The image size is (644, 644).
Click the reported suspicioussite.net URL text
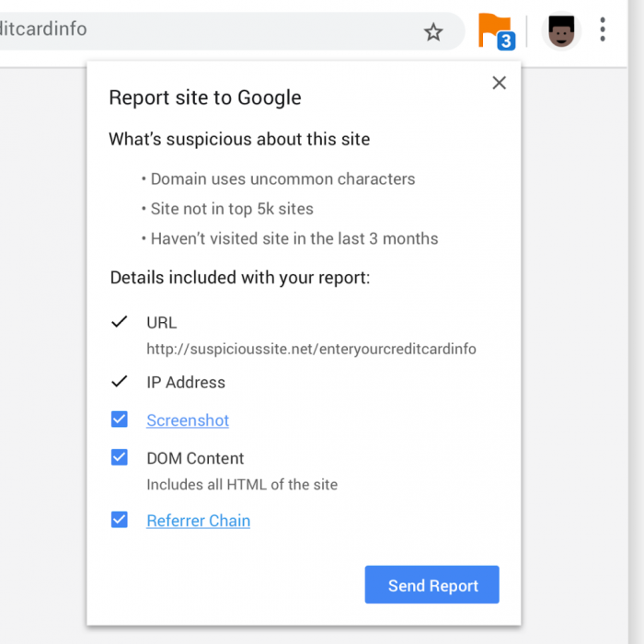click(x=311, y=350)
